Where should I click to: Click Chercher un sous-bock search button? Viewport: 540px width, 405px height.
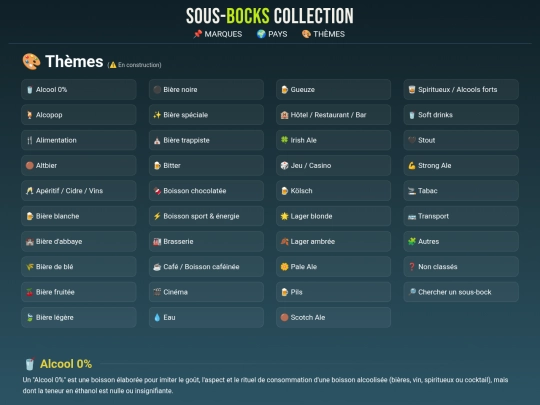(461, 292)
